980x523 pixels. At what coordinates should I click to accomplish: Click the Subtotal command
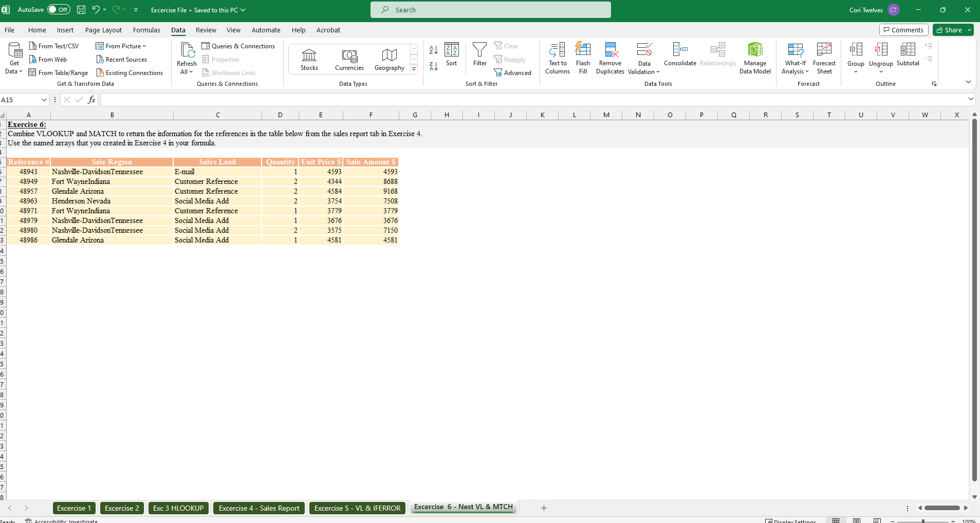point(908,55)
